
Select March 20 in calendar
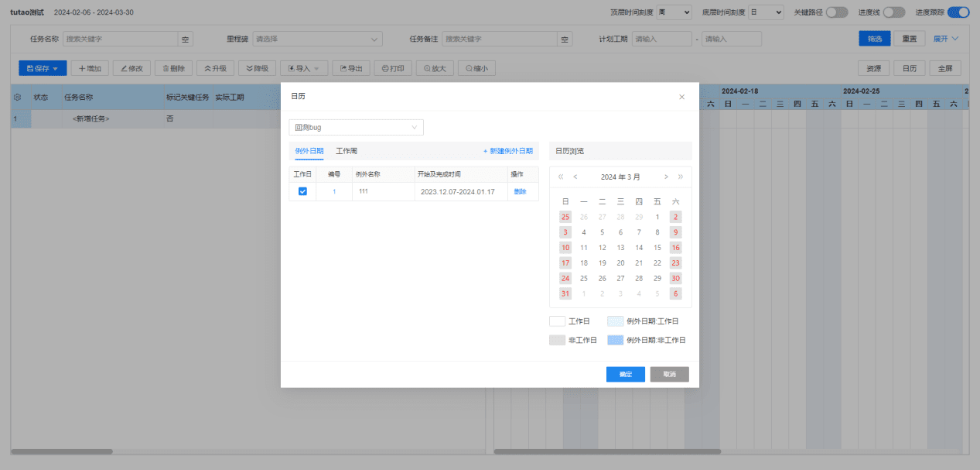pos(620,263)
